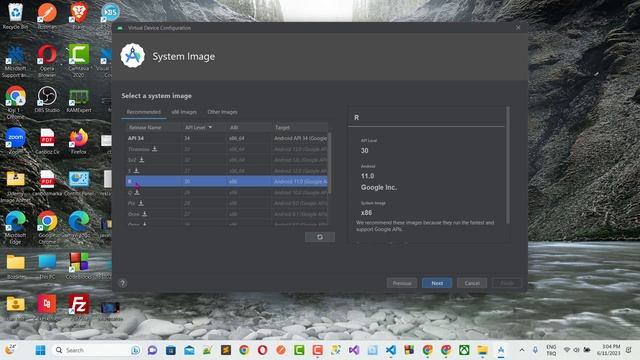Launch CodeBlocks desktop shortcut
The width and height of the screenshot is (640, 360).
click(x=79, y=266)
